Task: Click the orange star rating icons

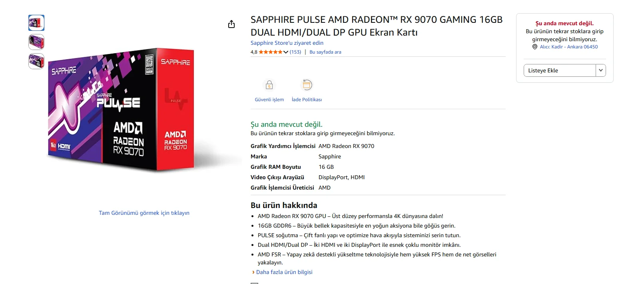Action: (x=271, y=52)
